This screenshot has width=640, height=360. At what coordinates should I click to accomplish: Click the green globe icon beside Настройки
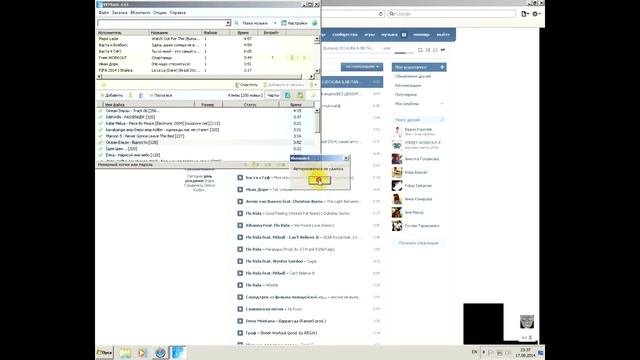coord(314,23)
